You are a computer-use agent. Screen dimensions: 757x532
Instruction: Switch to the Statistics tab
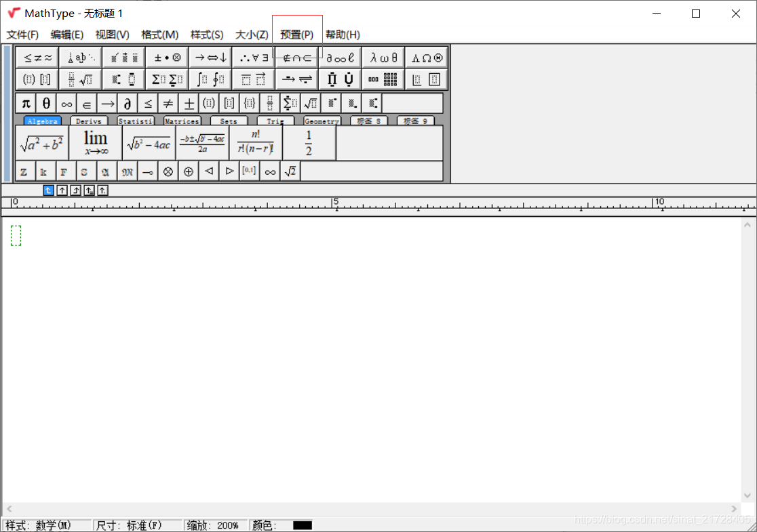click(x=136, y=121)
